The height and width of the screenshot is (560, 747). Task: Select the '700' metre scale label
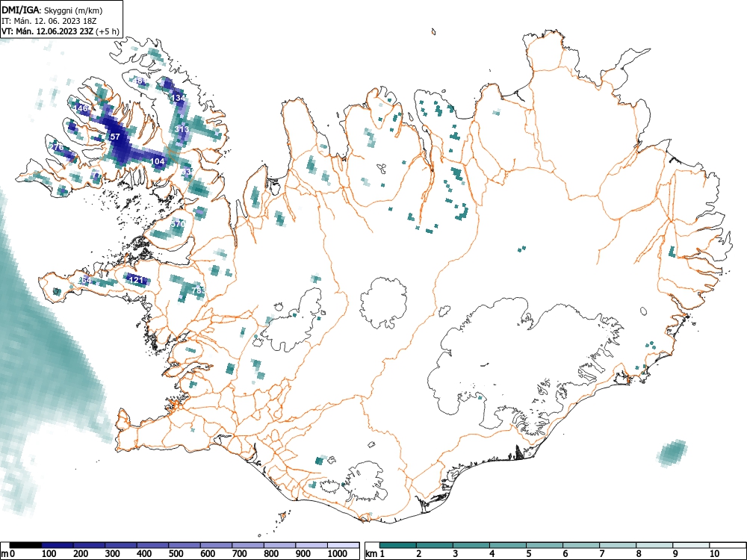240,554
